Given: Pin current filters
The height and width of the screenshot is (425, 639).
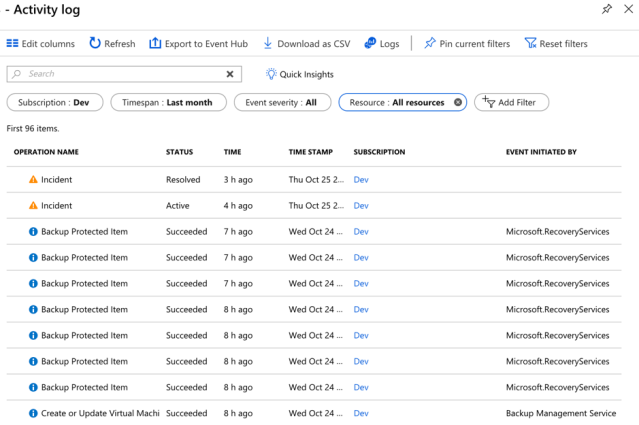Looking at the screenshot, I should coord(467,44).
